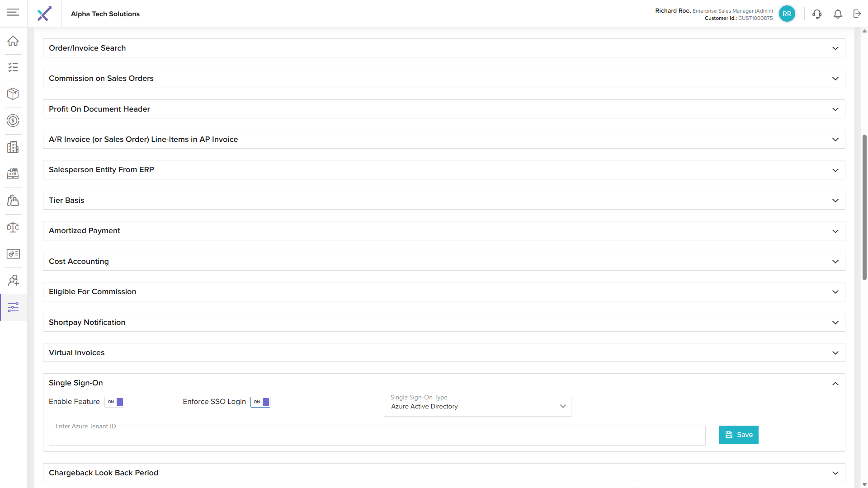Click the logout icon in header
Image resolution: width=868 pixels, height=488 pixels.
click(x=857, y=14)
